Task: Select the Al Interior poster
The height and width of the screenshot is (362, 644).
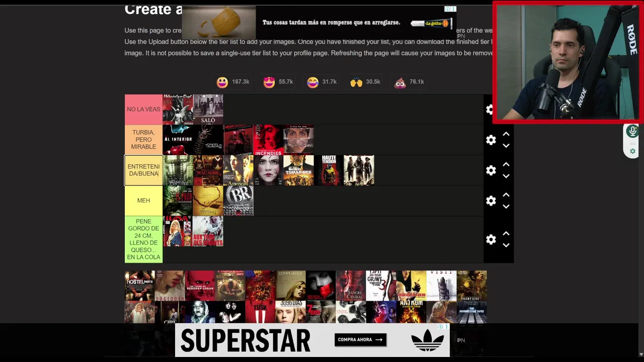Action: coord(178,140)
